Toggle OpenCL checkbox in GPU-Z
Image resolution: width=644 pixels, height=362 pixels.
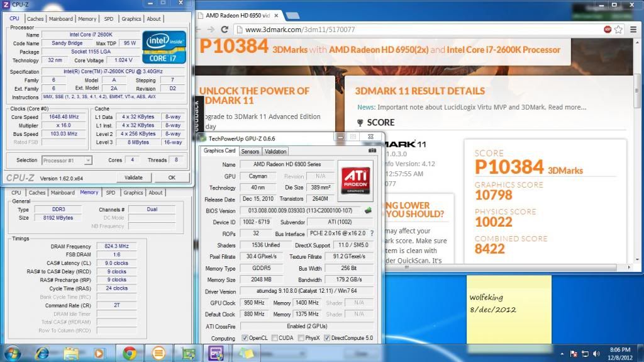(245, 337)
